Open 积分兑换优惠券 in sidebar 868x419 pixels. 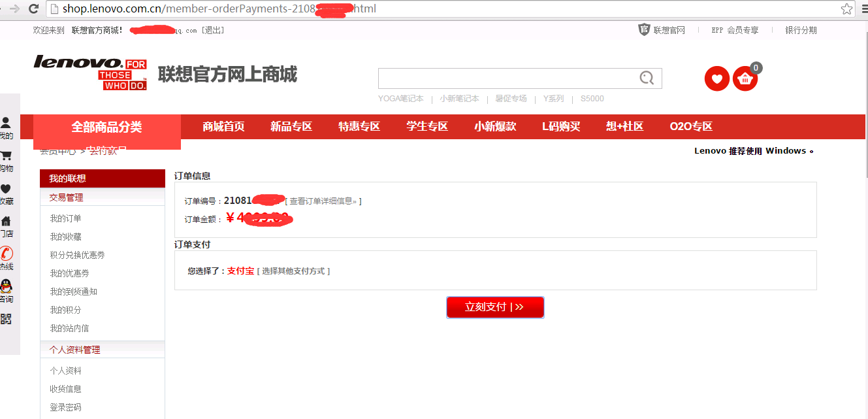coord(78,255)
